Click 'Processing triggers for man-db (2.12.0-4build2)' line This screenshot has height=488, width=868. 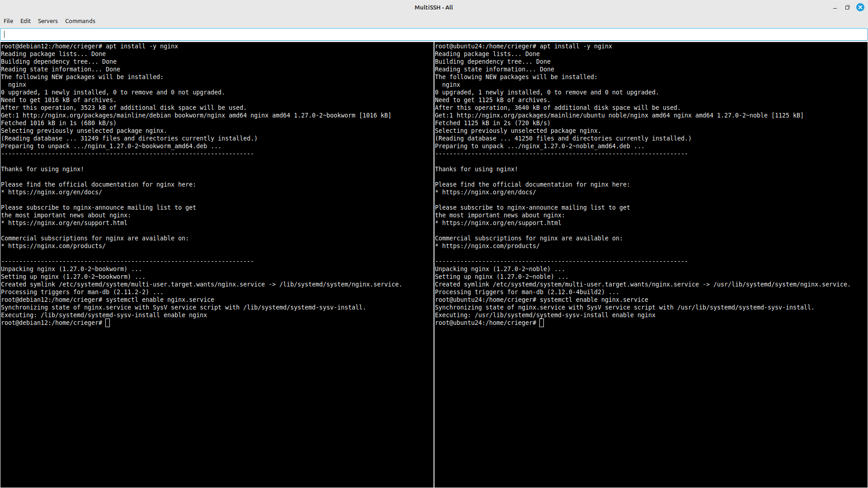tap(527, 292)
